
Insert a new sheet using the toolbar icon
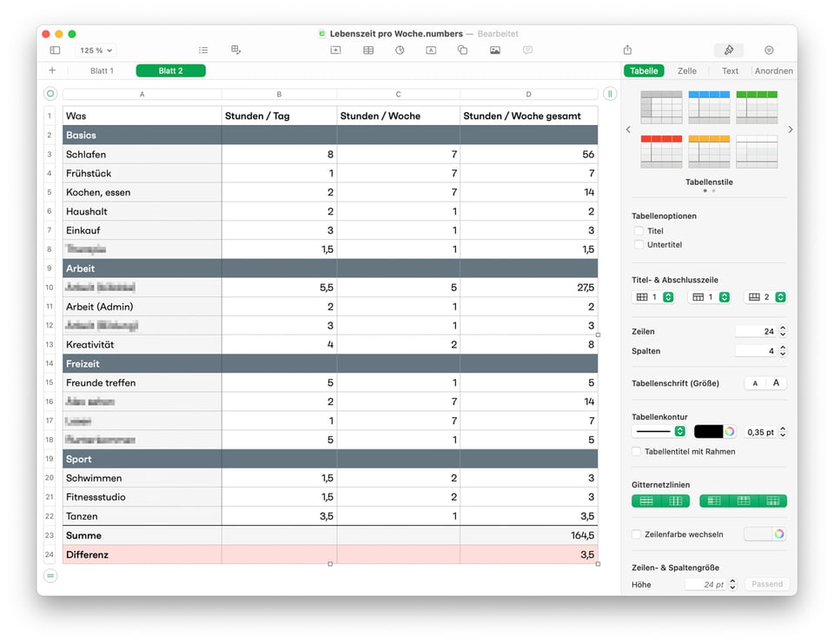click(x=335, y=50)
